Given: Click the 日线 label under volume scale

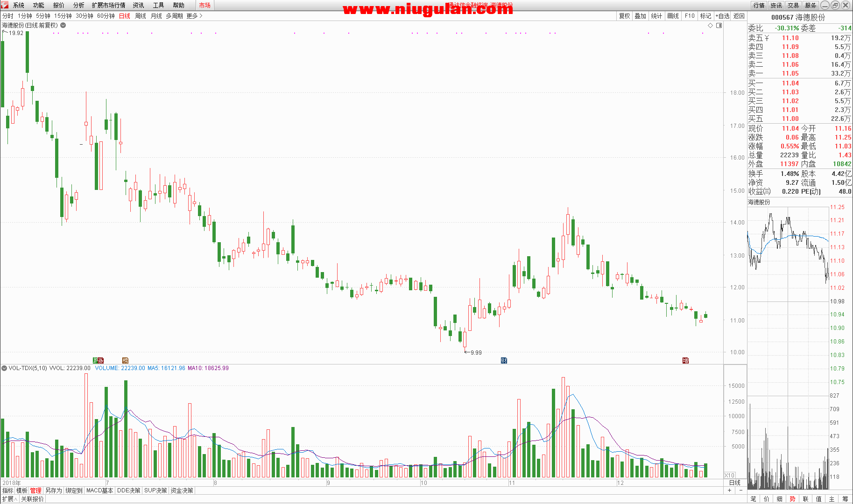Looking at the screenshot, I should point(735,483).
